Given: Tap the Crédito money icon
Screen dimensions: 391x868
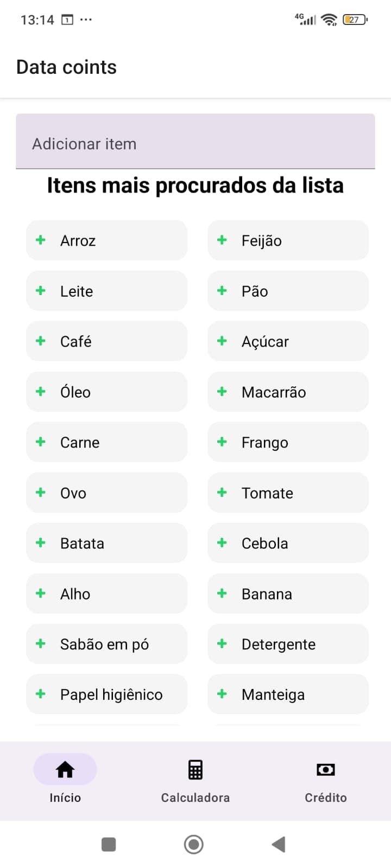Looking at the screenshot, I should [325, 769].
